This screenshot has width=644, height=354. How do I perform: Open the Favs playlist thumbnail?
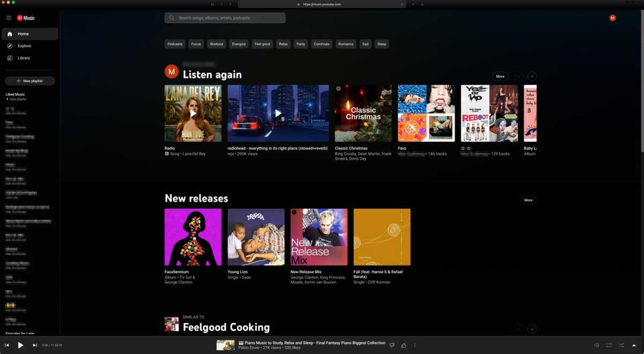pos(426,113)
